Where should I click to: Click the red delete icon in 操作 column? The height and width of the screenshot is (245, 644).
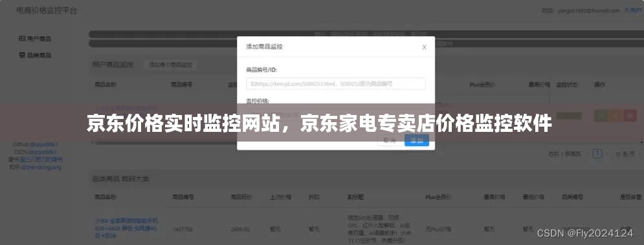(x=630, y=116)
